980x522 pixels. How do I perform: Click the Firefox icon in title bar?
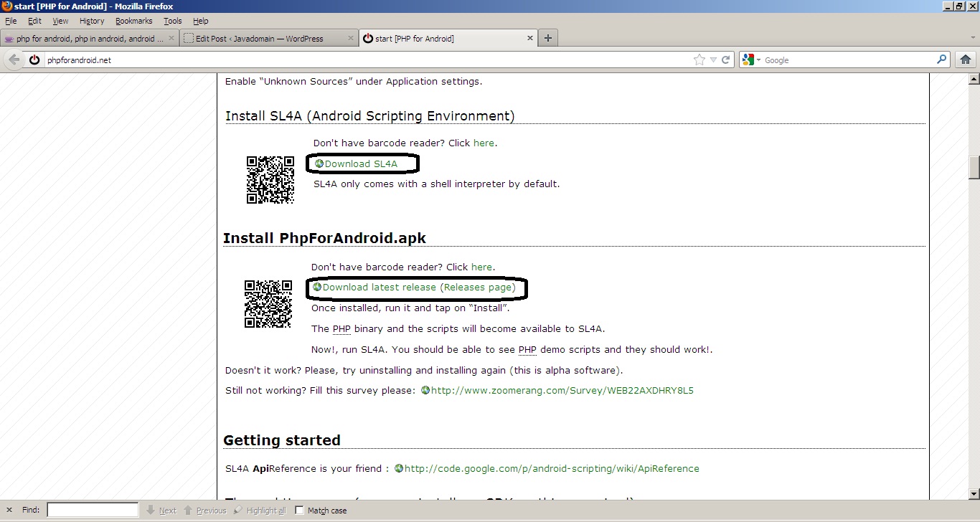(6, 6)
